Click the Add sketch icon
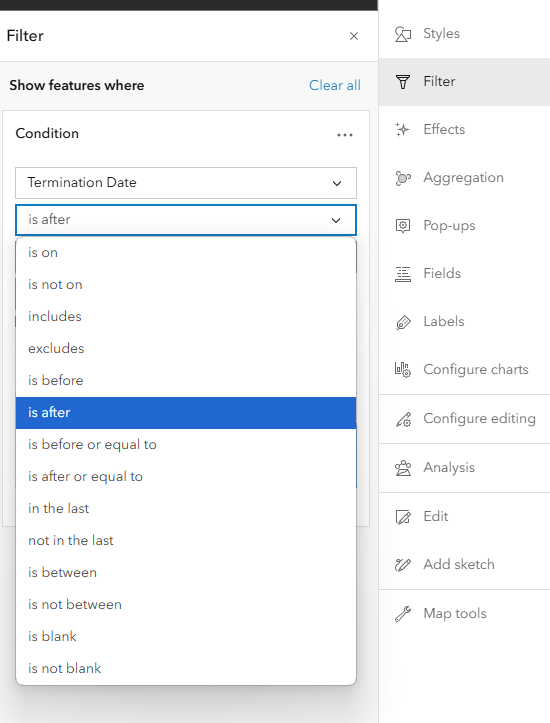The width and height of the screenshot is (550, 723). [402, 565]
